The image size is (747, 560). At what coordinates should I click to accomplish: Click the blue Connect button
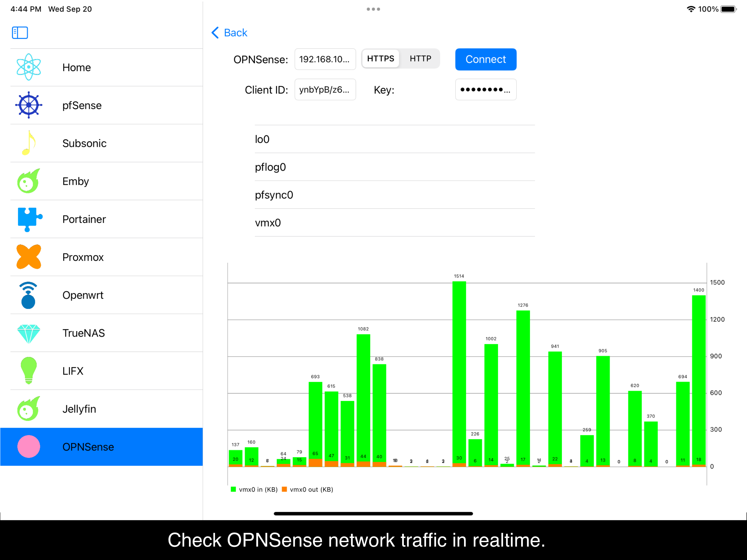click(x=486, y=59)
